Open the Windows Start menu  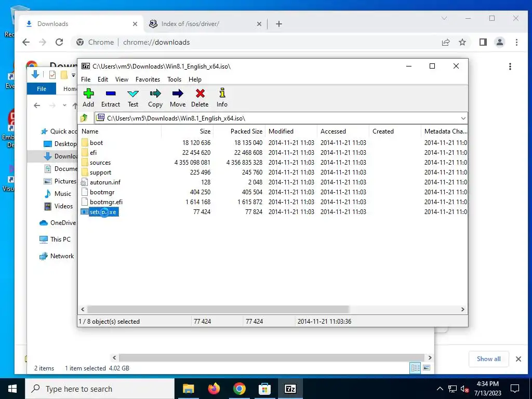tap(12, 389)
